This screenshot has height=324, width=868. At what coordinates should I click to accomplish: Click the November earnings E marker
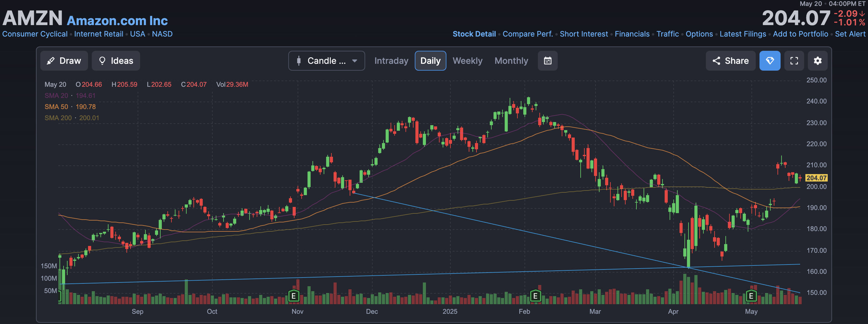(294, 296)
